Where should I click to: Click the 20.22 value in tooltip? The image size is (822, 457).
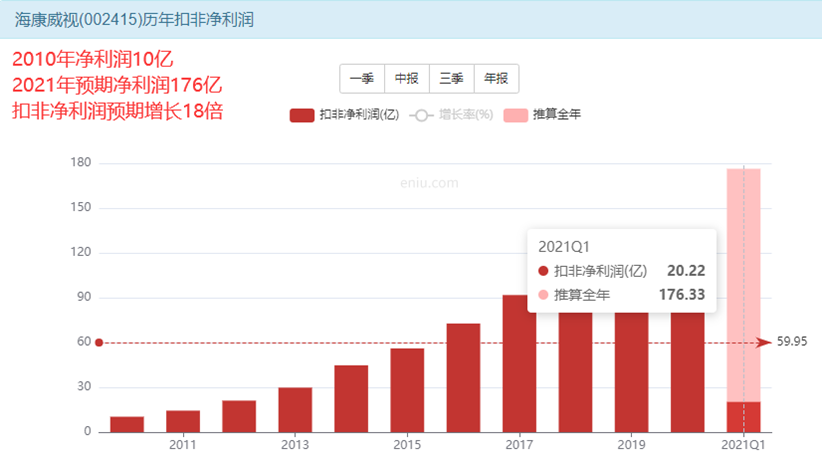[x=686, y=270]
